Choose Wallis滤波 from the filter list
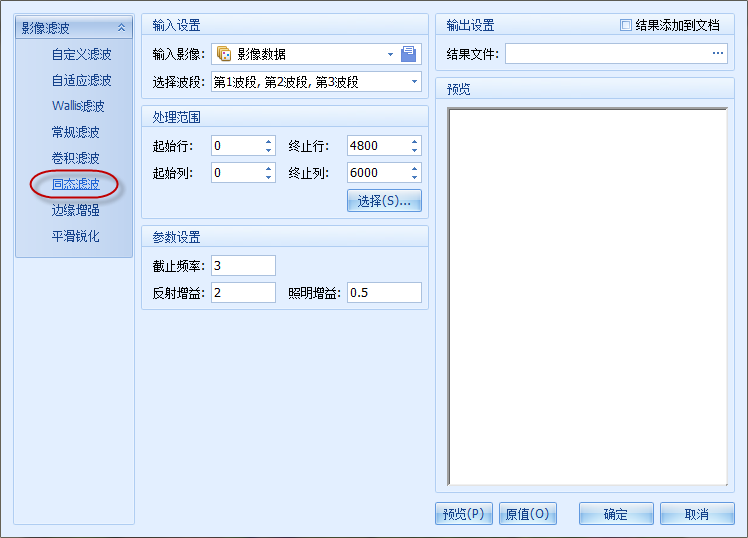The image size is (748, 538). [78, 106]
